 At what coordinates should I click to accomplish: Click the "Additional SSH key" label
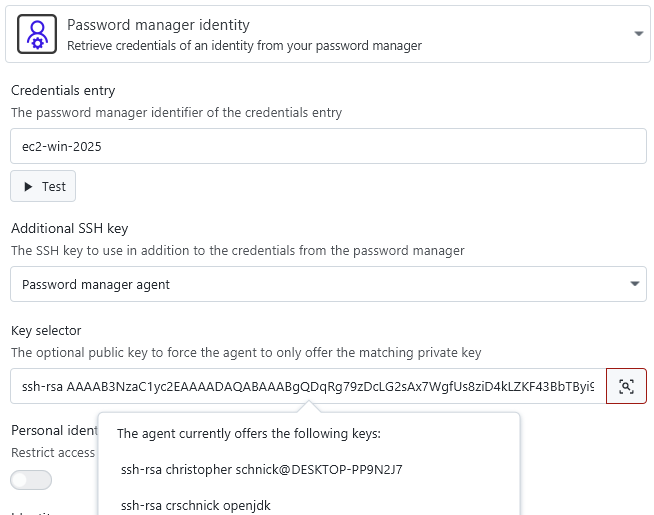[70, 229]
